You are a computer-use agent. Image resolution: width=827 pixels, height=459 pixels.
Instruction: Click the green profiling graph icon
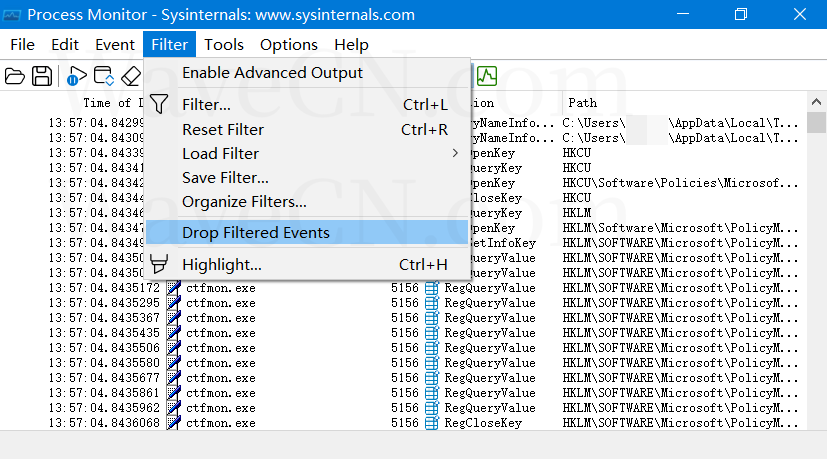pyautogui.click(x=487, y=76)
